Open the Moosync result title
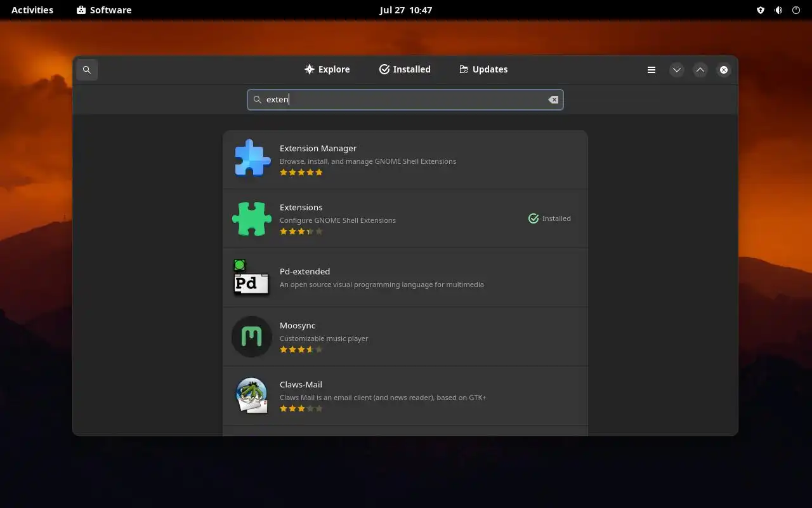This screenshot has height=508, width=812. 298,326
